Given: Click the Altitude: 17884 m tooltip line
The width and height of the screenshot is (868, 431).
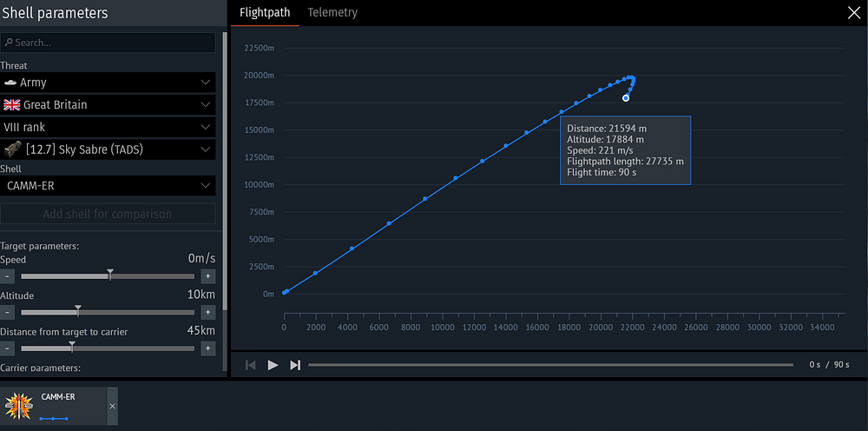Looking at the screenshot, I should click(x=606, y=140).
